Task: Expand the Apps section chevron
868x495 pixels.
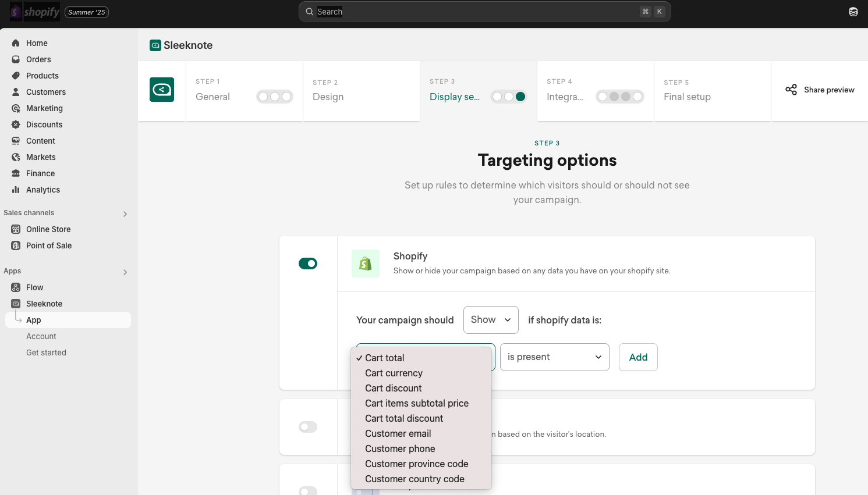Action: (125, 272)
